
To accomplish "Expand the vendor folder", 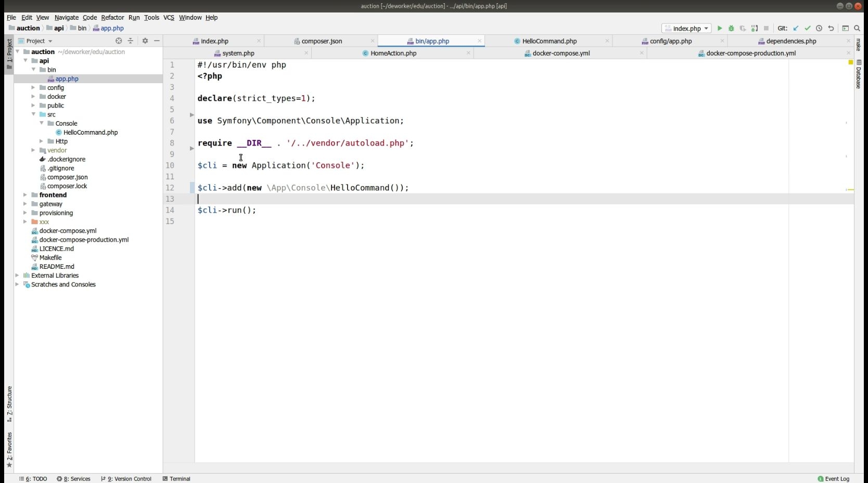I will click(33, 150).
